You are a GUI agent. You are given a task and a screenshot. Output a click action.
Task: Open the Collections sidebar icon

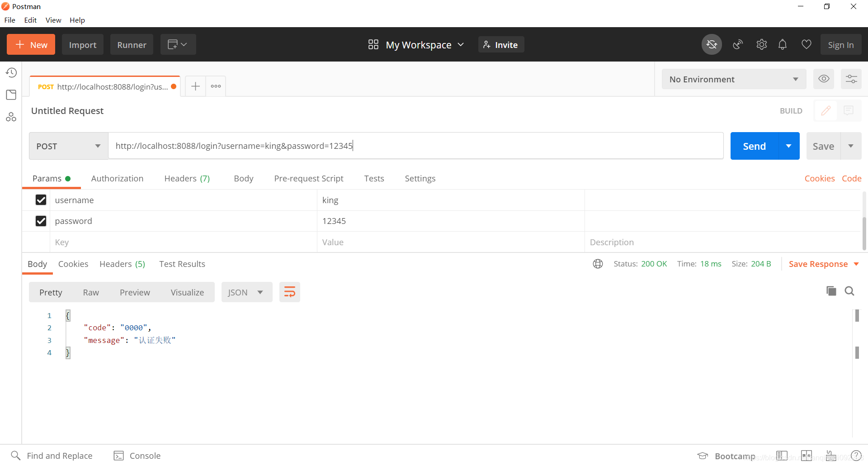click(x=11, y=95)
